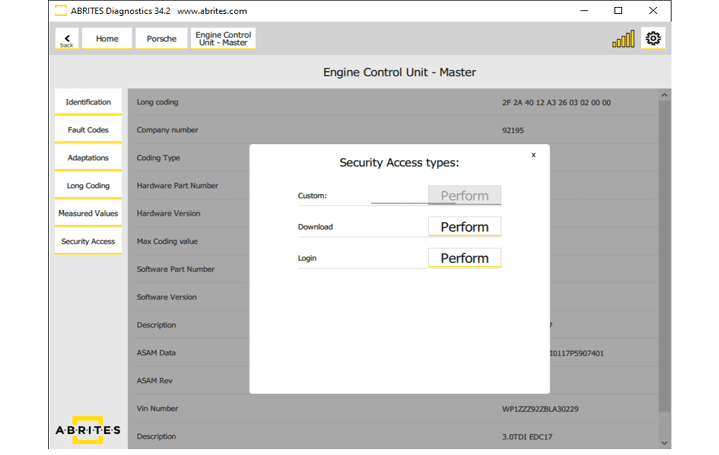
Task: Open the Identification tab
Action: point(88,102)
